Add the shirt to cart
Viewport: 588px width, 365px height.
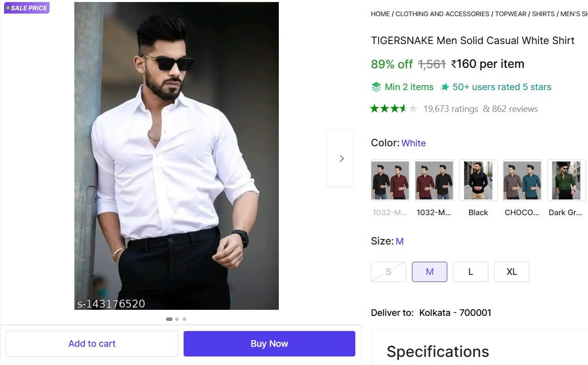click(x=92, y=344)
